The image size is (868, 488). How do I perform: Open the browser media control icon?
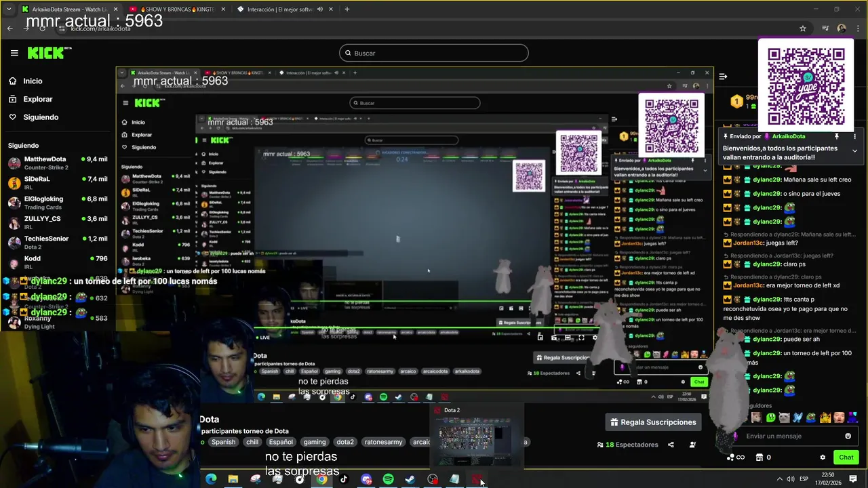coord(825,28)
